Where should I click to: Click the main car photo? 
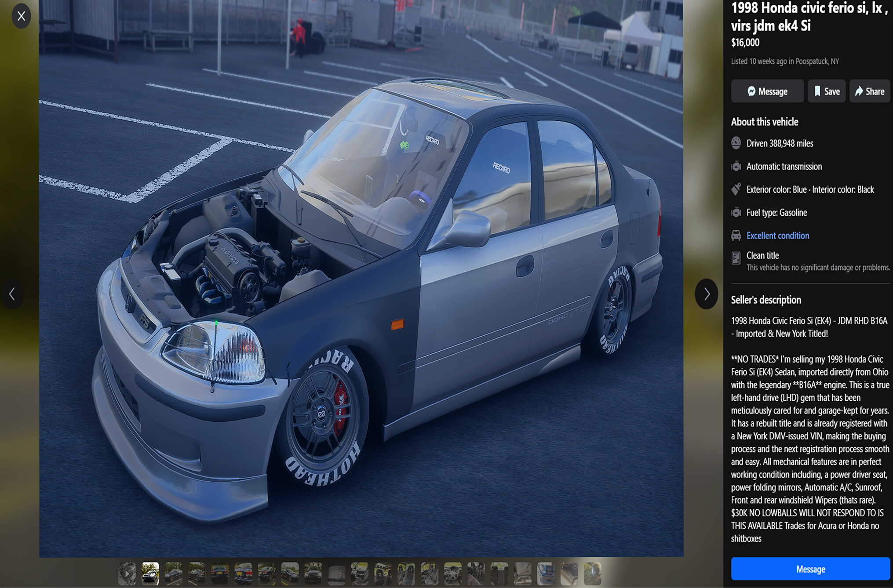click(361, 279)
